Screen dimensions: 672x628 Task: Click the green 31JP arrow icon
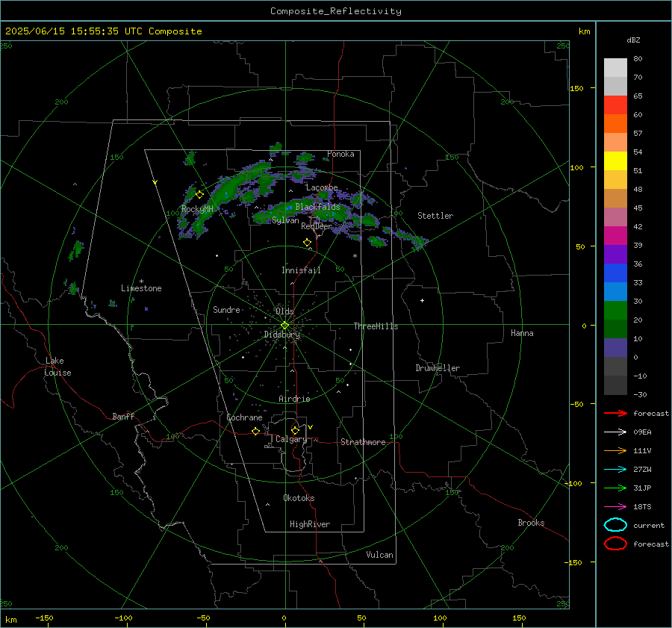point(615,488)
